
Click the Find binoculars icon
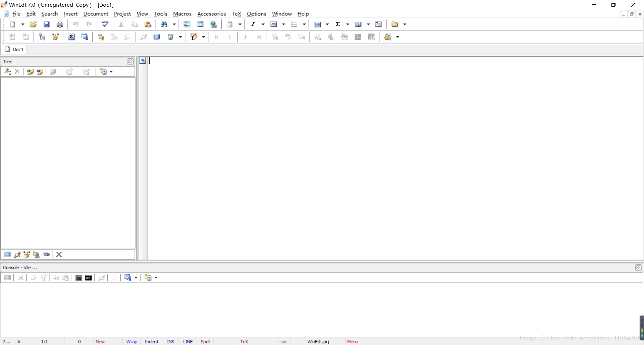click(164, 24)
